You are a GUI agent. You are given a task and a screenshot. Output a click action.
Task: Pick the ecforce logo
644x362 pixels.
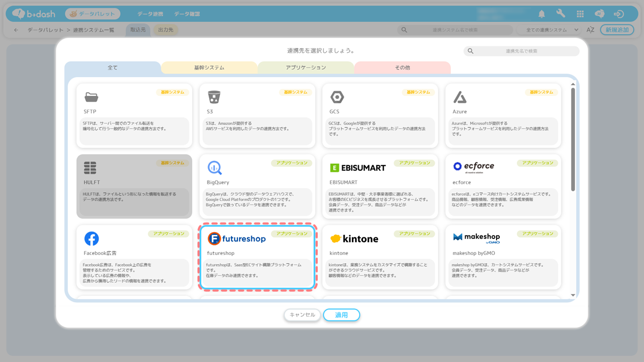pos(473,167)
